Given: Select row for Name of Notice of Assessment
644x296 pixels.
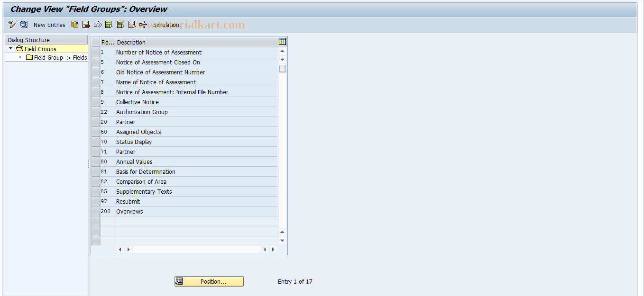Looking at the screenshot, I should point(96,82).
